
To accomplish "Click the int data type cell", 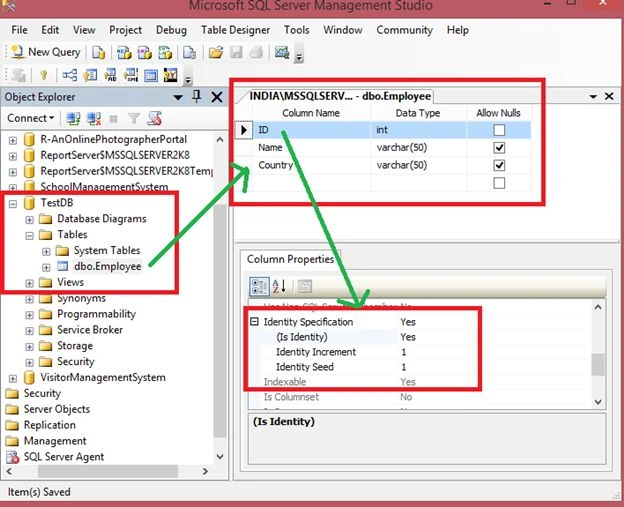I will (418, 130).
